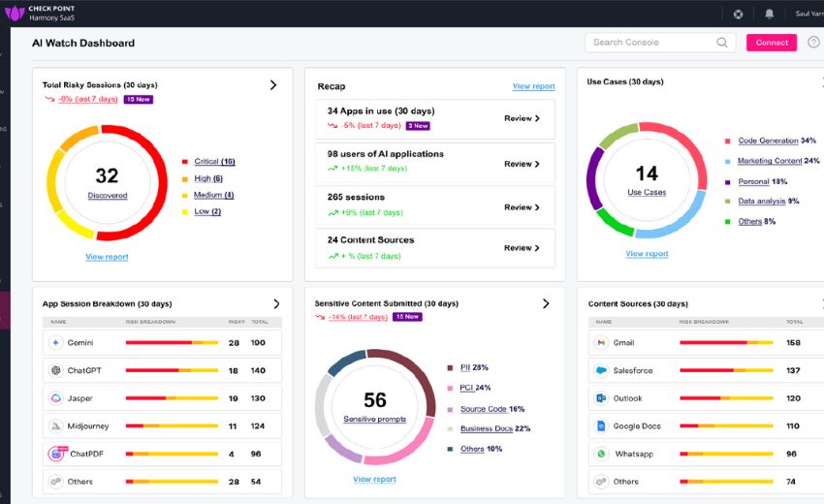Viewport: 824px width, 504px height.
Task: Click the Gmail risk breakdown bar
Action: point(726,343)
